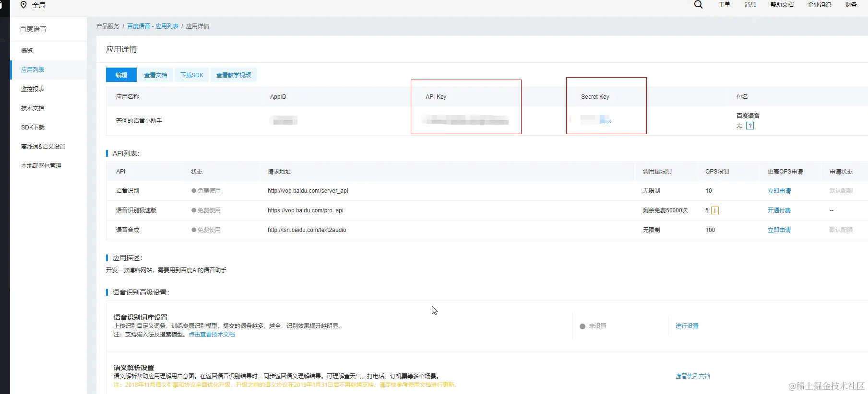
Task: Click the 语音识别词库设置 heading
Action: pos(141,317)
